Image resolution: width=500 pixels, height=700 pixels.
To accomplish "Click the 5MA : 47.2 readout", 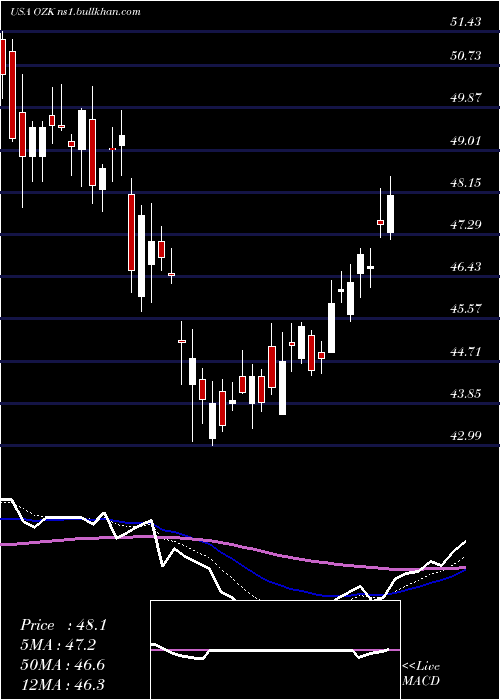I will point(58,645).
